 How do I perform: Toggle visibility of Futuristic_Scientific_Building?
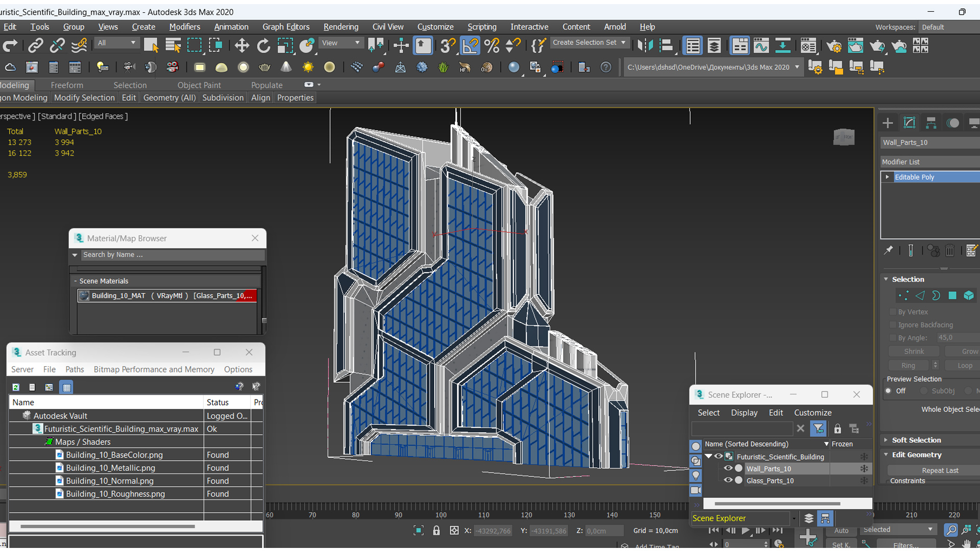pos(719,457)
